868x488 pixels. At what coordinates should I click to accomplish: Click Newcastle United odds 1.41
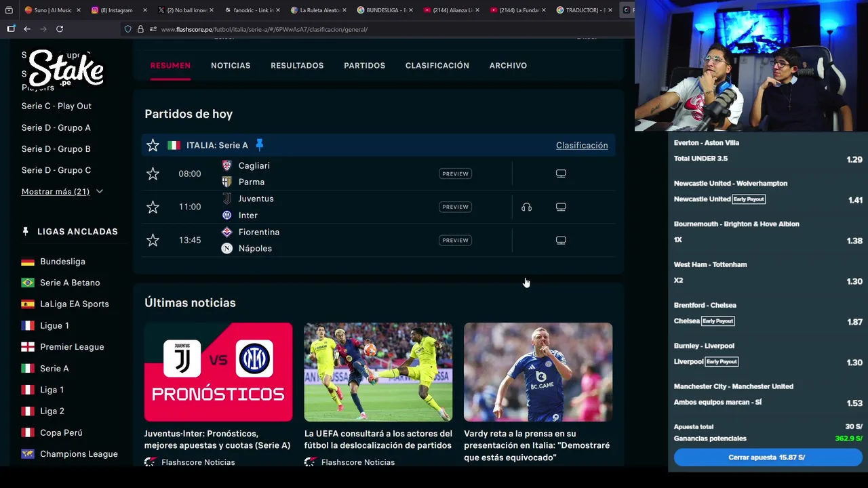855,201
